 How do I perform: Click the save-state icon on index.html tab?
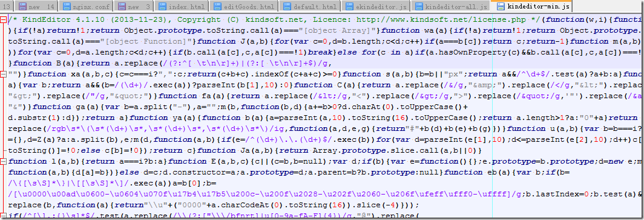coord(162,7)
